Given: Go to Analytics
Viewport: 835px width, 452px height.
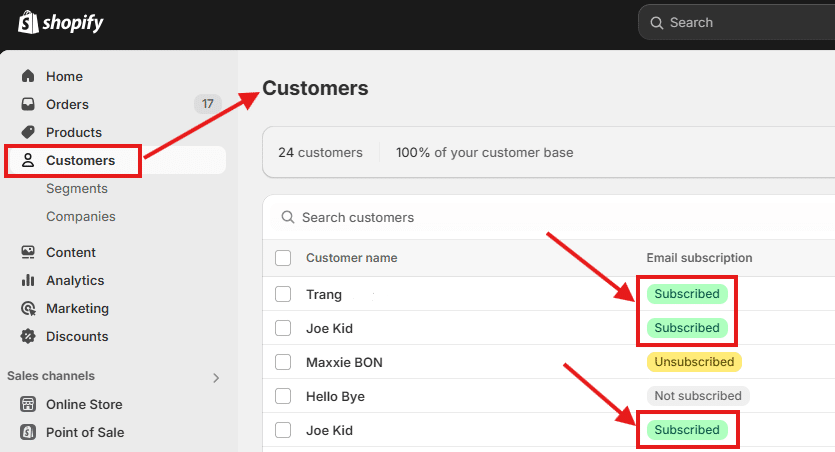Looking at the screenshot, I should (x=75, y=280).
